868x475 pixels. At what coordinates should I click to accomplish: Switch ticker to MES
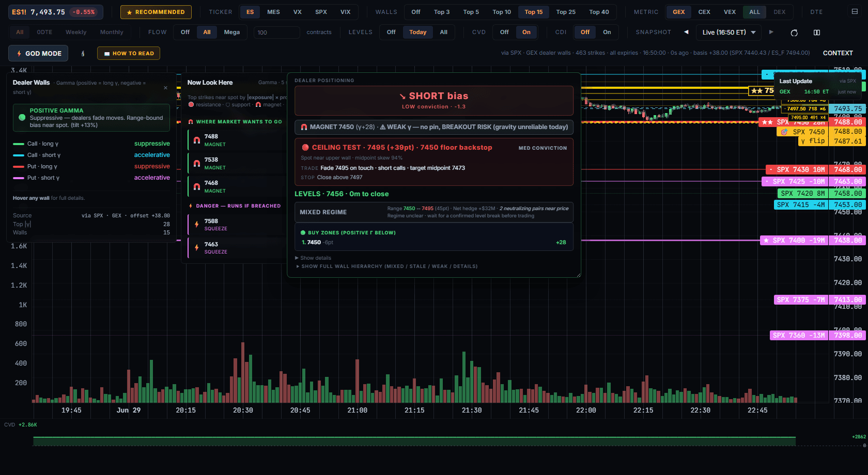pyautogui.click(x=273, y=12)
